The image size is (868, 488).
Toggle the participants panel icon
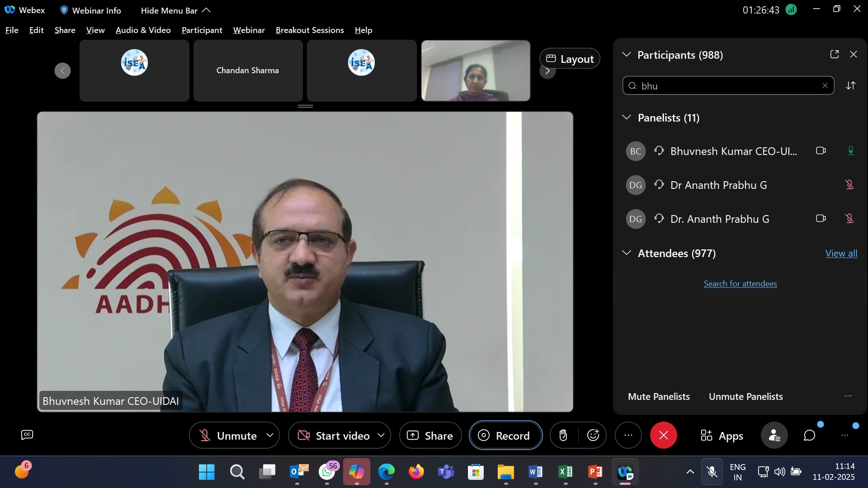[774, 436]
